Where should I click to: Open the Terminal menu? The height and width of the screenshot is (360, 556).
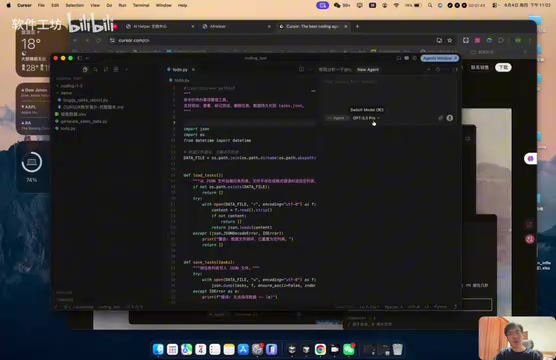141,5
